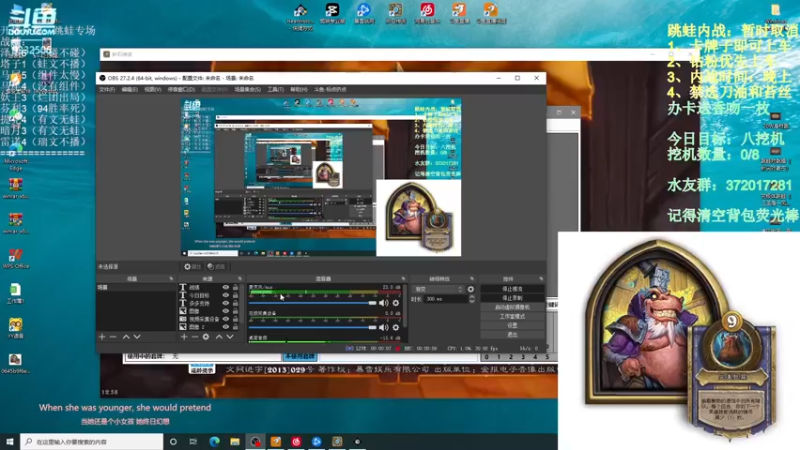The image size is (800, 450).
Task: Click the OBS Studio taskbar icon
Action: coord(255,441)
